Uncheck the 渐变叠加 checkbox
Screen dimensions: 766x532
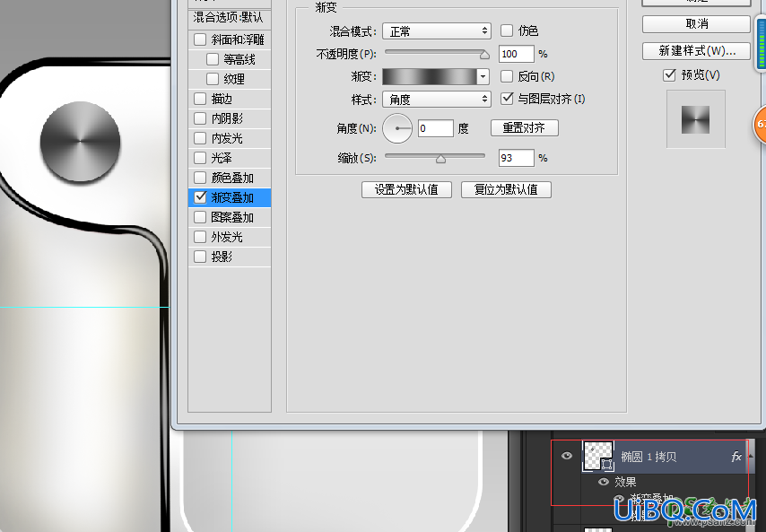200,196
